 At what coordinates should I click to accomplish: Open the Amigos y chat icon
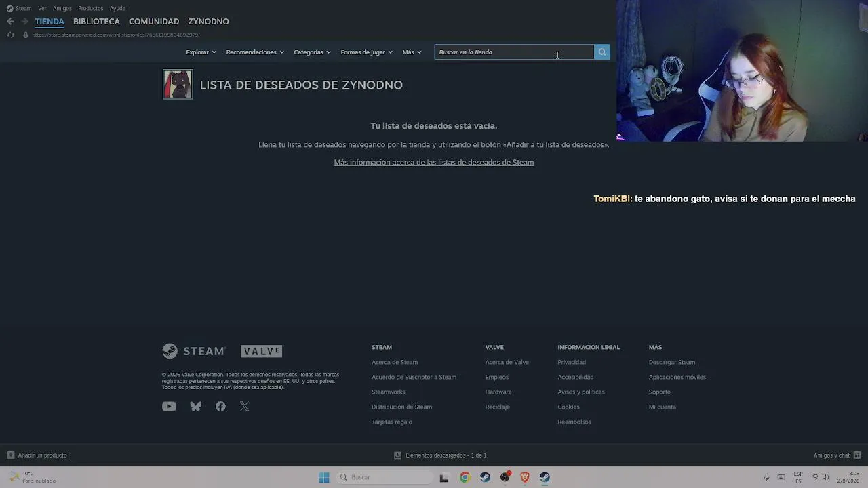857,455
